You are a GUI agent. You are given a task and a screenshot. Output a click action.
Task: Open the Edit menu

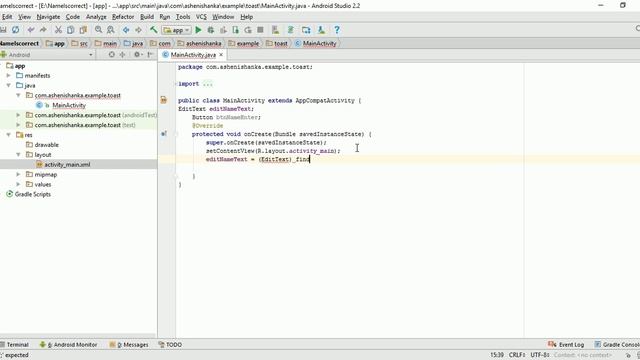click(x=7, y=17)
